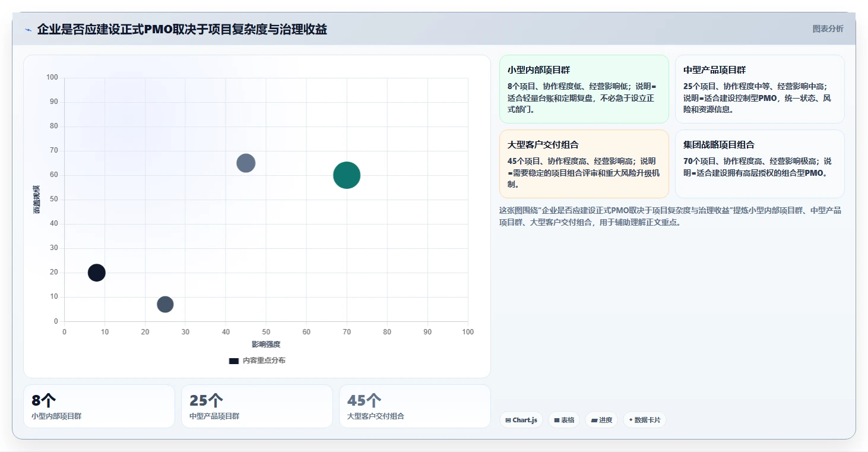Image resolution: width=868 pixels, height=452 pixels.
Task: Click the 数据卡片 tag chip
Action: (645, 420)
